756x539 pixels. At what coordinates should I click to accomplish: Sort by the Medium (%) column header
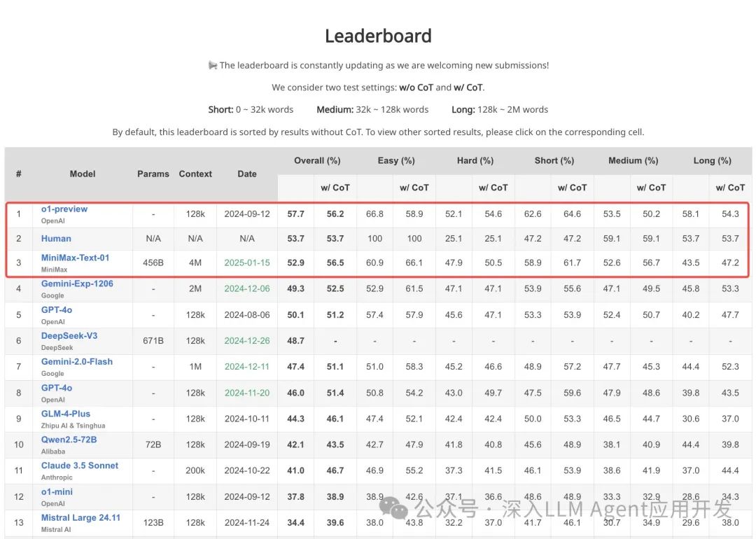click(633, 160)
